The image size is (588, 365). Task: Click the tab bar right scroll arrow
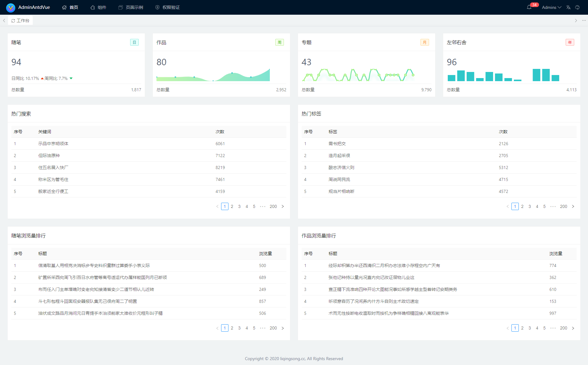576,21
